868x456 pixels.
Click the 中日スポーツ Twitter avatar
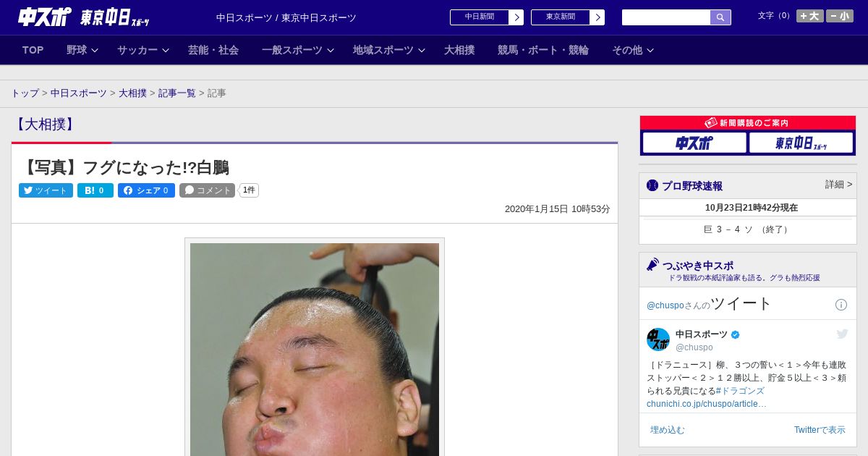pyautogui.click(x=658, y=339)
